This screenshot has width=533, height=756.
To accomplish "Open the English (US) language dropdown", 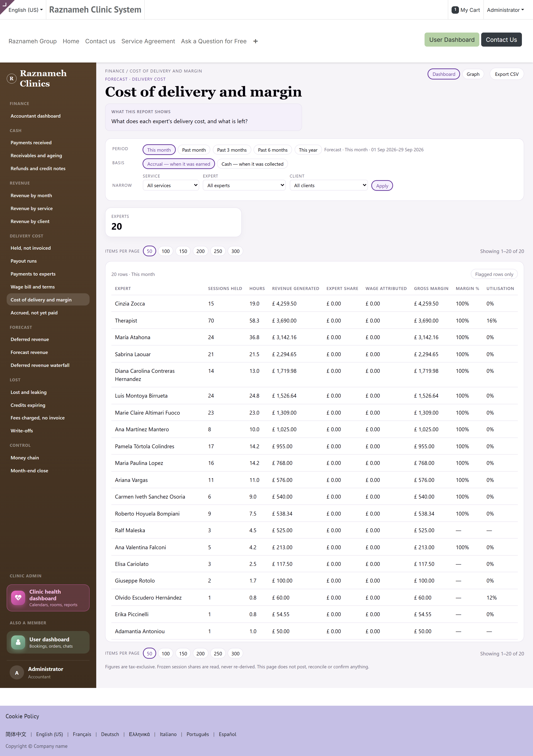I will tap(26, 10).
